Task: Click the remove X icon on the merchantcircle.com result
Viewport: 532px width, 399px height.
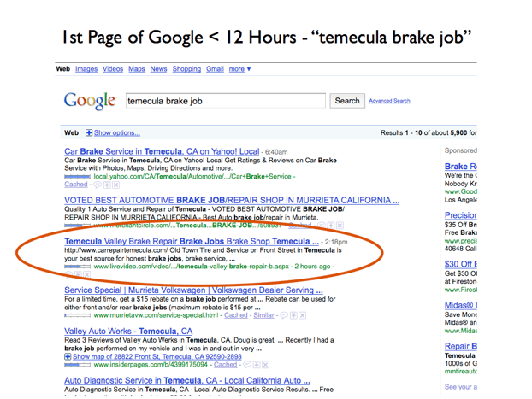Action: 340,225
